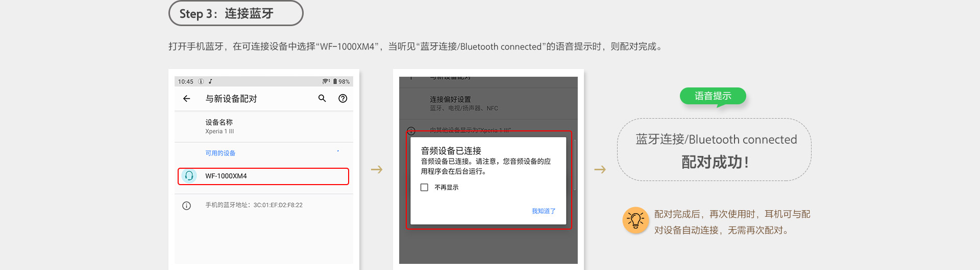Click the circled info status bar icon

[201, 81]
